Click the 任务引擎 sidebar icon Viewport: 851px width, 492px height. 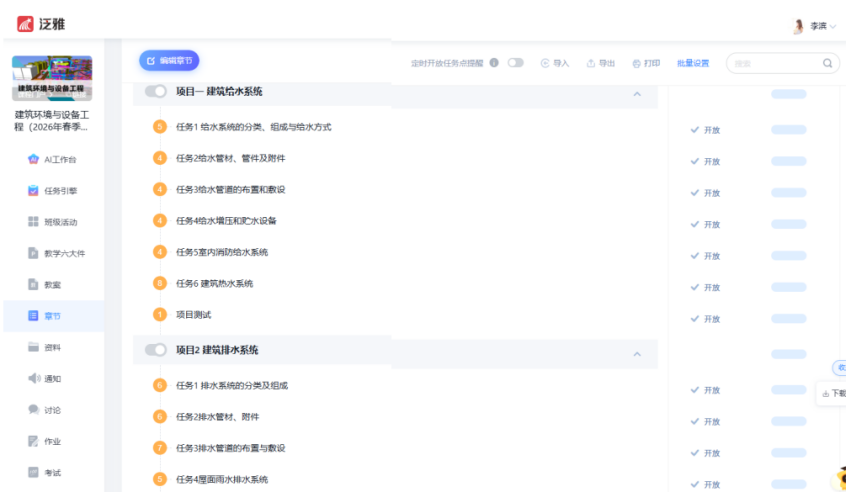33,191
